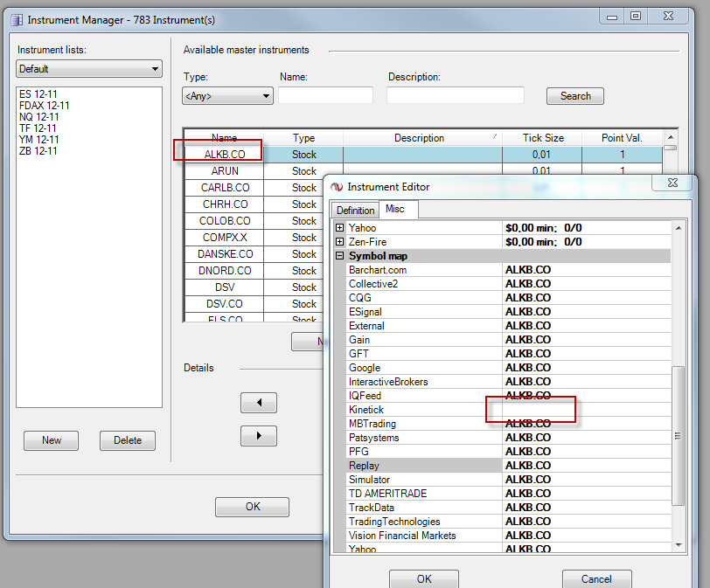The width and height of the screenshot is (710, 588).
Task: Maximize the Instrument Manager window
Action: coord(636,17)
